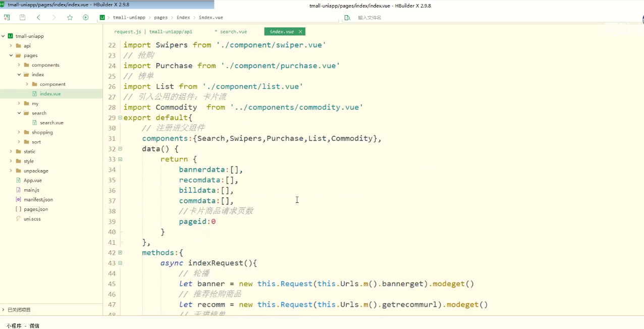The image size is (644, 329).
Task: Expand the api folder
Action: tap(11, 45)
